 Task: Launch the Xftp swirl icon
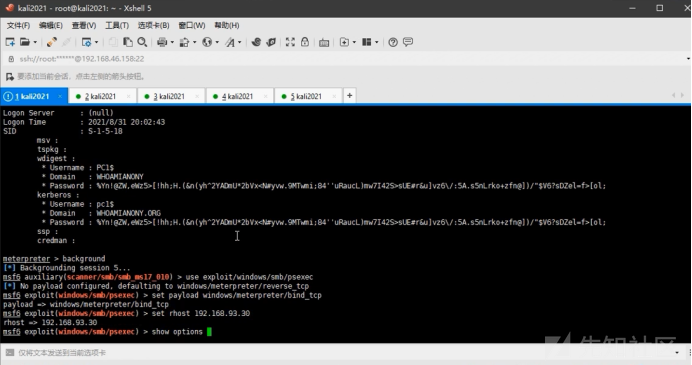256,42
